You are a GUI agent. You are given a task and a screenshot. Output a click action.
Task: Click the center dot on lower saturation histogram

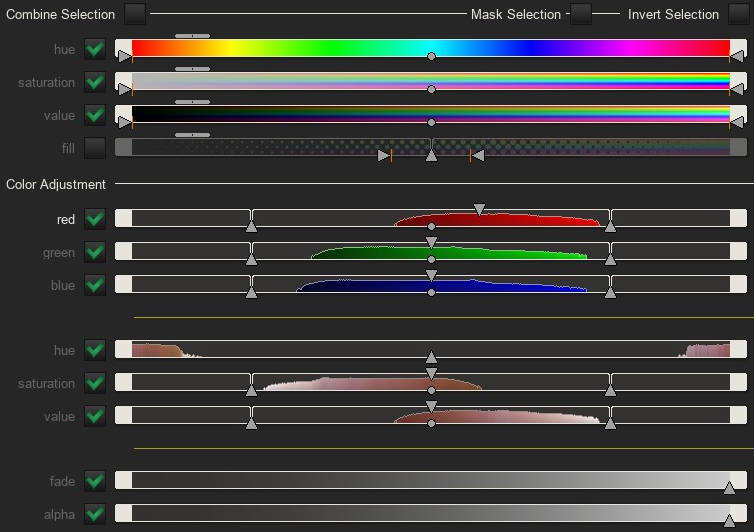431,390
